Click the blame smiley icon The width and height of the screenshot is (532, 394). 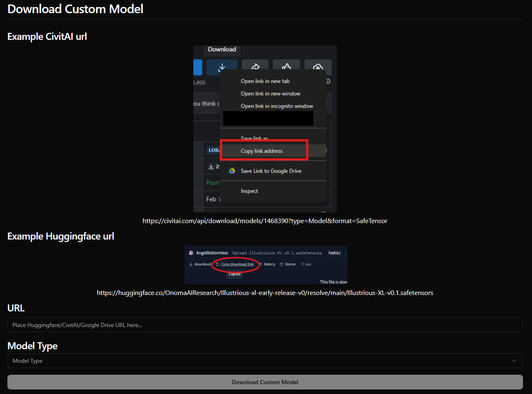[282, 264]
